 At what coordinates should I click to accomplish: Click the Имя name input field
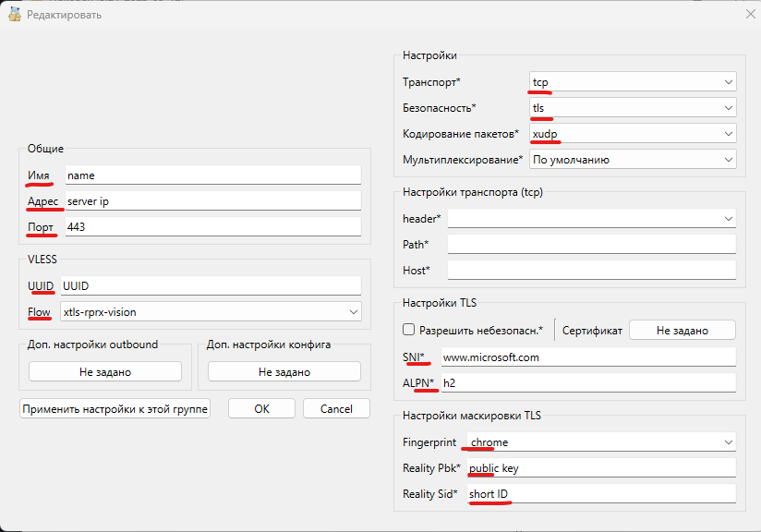point(211,174)
